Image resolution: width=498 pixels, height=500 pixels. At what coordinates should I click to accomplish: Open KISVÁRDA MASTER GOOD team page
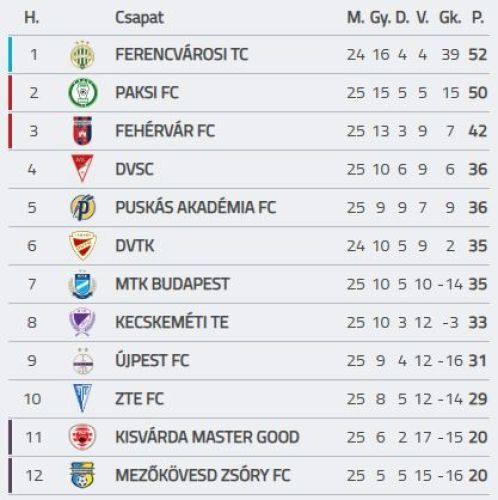coord(207,437)
